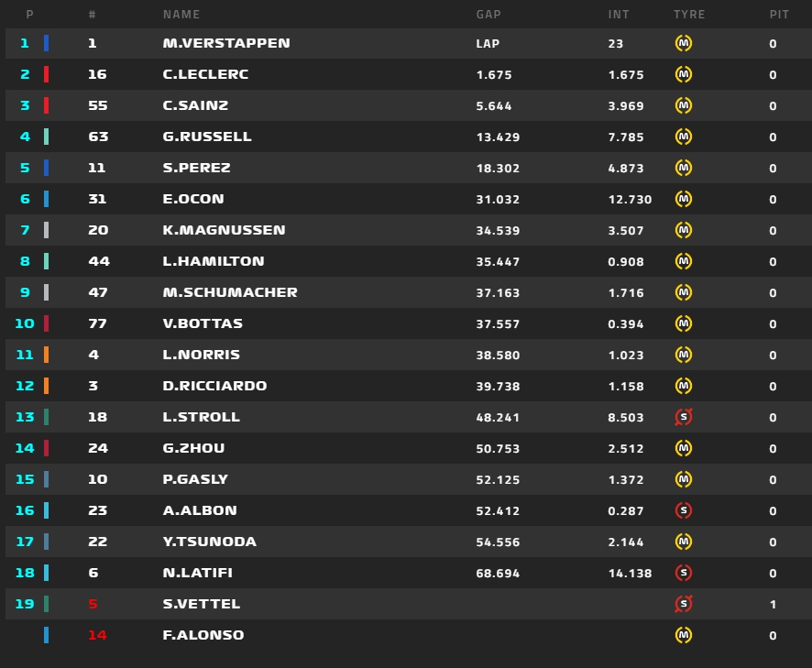Click the NAME column header
The image size is (812, 668).
(181, 15)
